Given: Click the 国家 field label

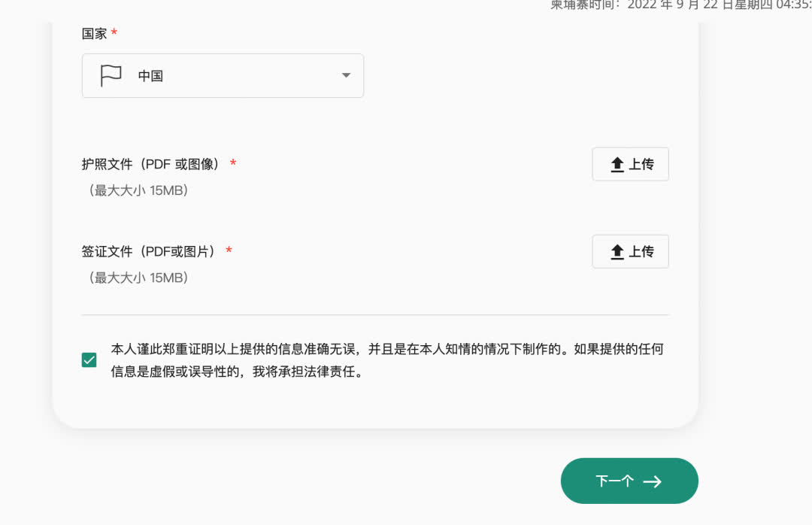Looking at the screenshot, I should click(x=94, y=34).
